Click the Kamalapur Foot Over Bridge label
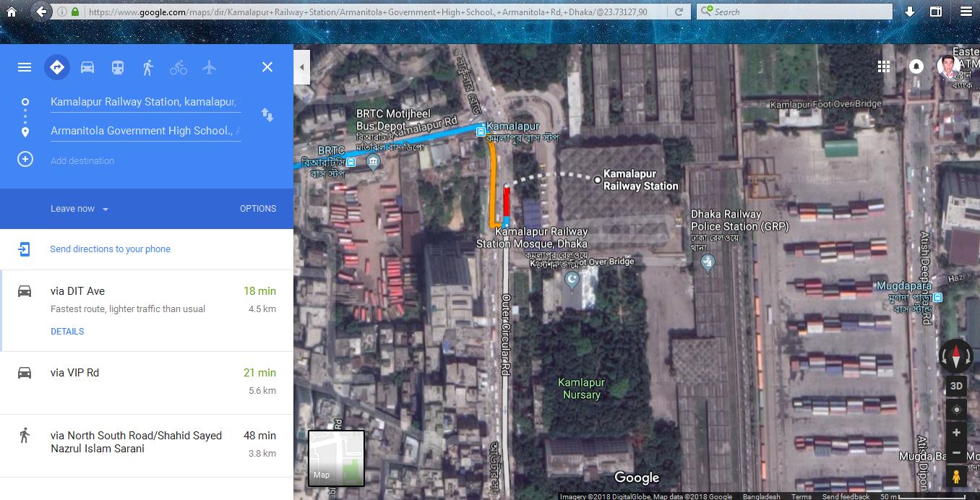The height and width of the screenshot is (500, 980). click(826, 104)
